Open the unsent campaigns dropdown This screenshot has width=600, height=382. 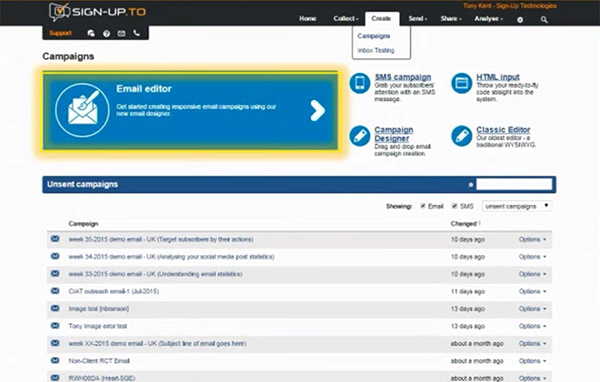(x=517, y=206)
